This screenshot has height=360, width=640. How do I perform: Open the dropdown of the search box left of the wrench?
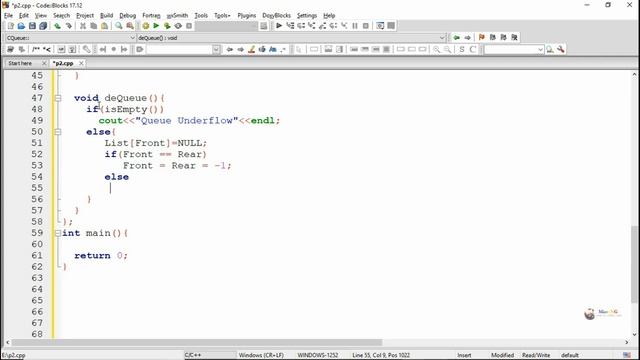540,49
